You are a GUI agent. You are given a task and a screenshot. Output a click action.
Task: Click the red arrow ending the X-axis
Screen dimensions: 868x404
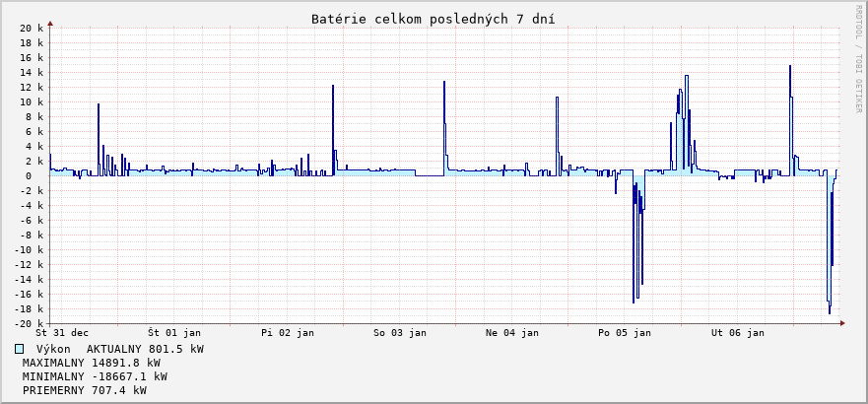tap(844, 323)
